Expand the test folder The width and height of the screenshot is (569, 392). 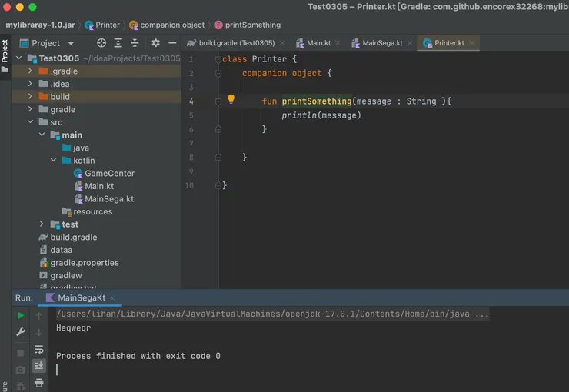click(42, 224)
